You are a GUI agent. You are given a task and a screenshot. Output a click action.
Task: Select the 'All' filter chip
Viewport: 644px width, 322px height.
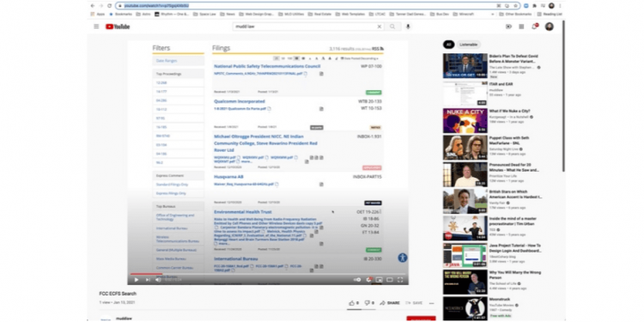(448, 45)
